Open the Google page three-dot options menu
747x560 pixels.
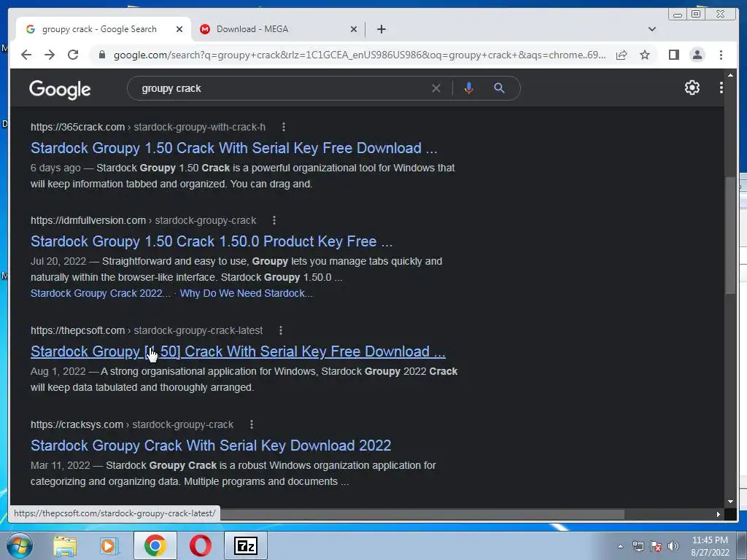tap(721, 87)
